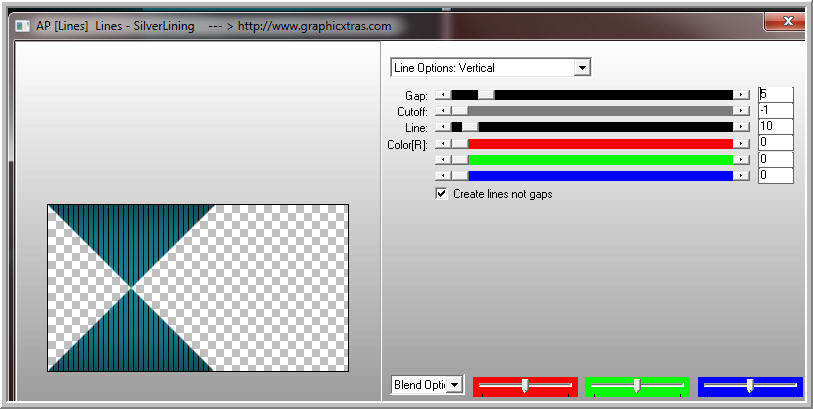Click the blue blend slider at bottom
This screenshot has height=409, width=813.
pos(750,387)
